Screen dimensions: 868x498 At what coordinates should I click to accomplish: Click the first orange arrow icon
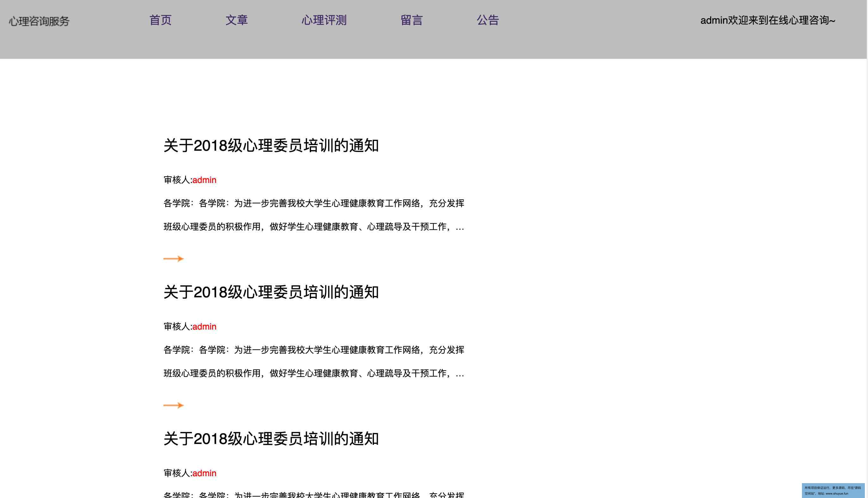pyautogui.click(x=174, y=258)
